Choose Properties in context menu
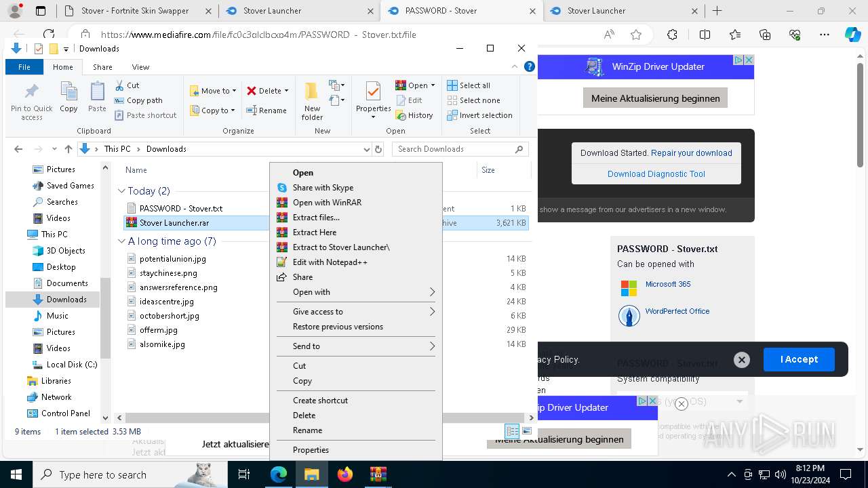868x488 pixels. [x=356, y=450]
